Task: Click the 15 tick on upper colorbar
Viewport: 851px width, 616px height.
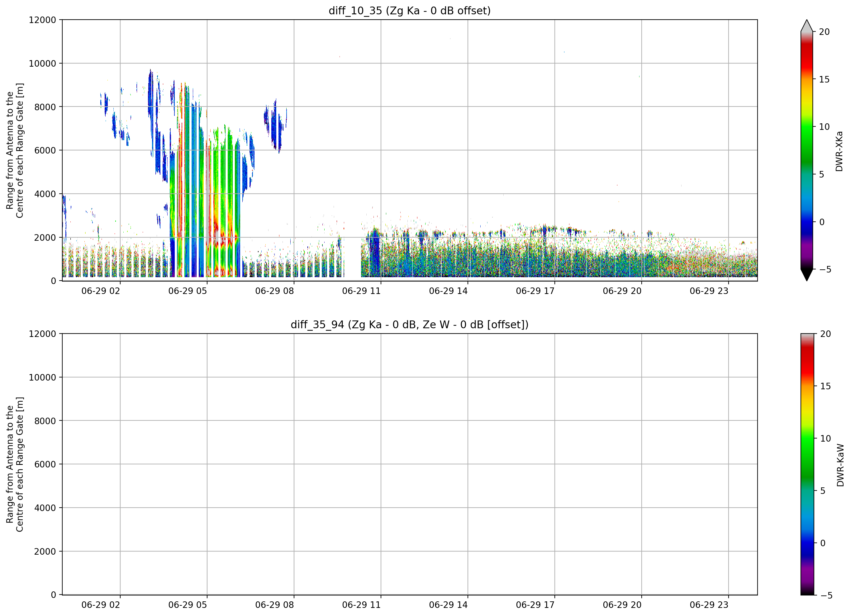Action: click(824, 79)
